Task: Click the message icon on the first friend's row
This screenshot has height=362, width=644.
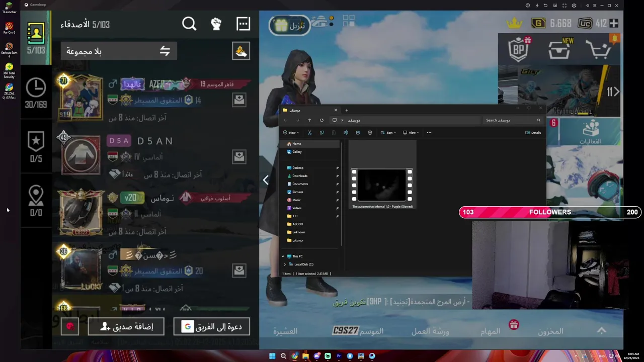Action: [x=239, y=100]
